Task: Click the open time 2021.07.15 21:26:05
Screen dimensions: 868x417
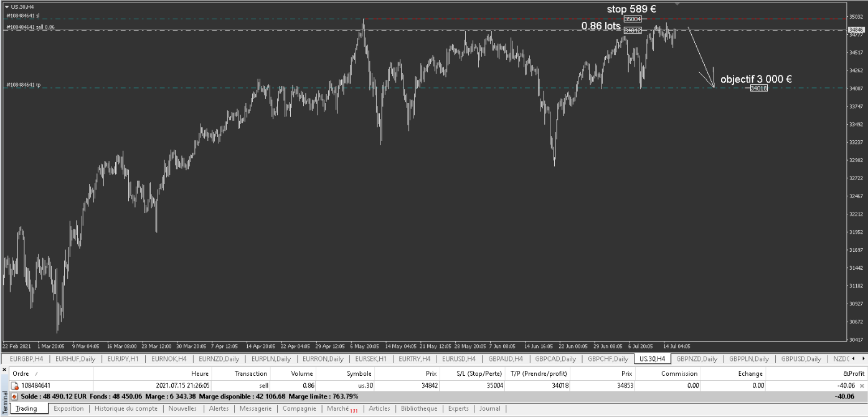Action: coord(182,386)
